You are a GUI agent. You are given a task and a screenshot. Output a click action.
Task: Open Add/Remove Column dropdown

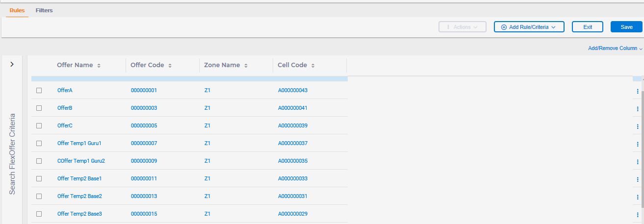coord(615,49)
